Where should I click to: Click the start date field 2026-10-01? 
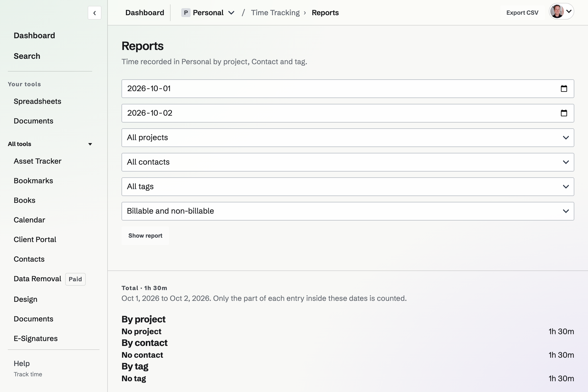tap(348, 88)
